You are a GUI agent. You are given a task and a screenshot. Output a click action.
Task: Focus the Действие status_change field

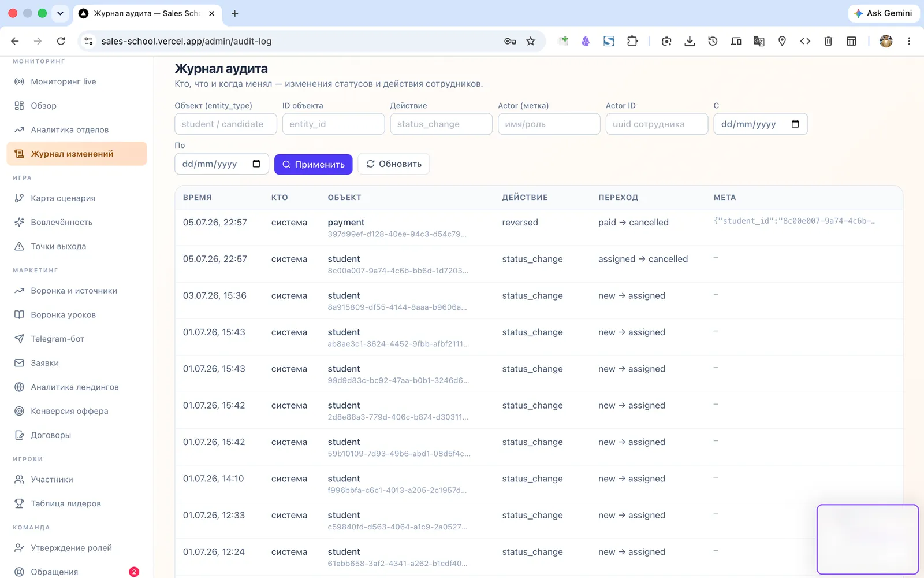(441, 124)
